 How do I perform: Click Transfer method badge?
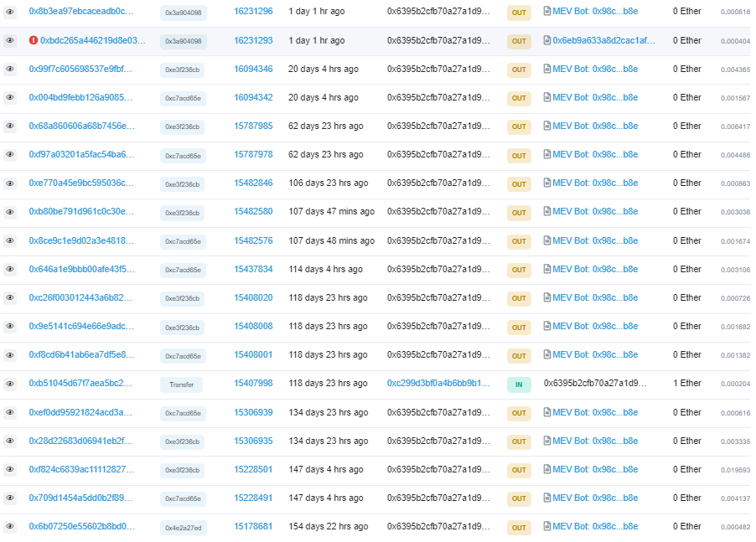point(181,385)
